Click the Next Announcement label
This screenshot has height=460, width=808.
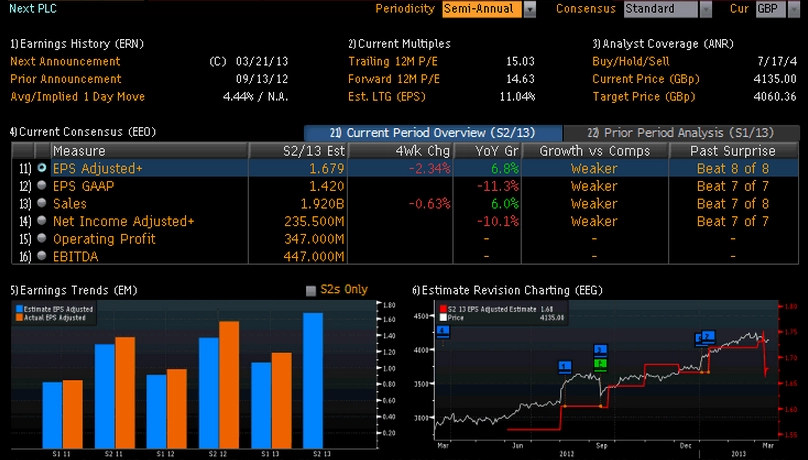[x=65, y=61]
